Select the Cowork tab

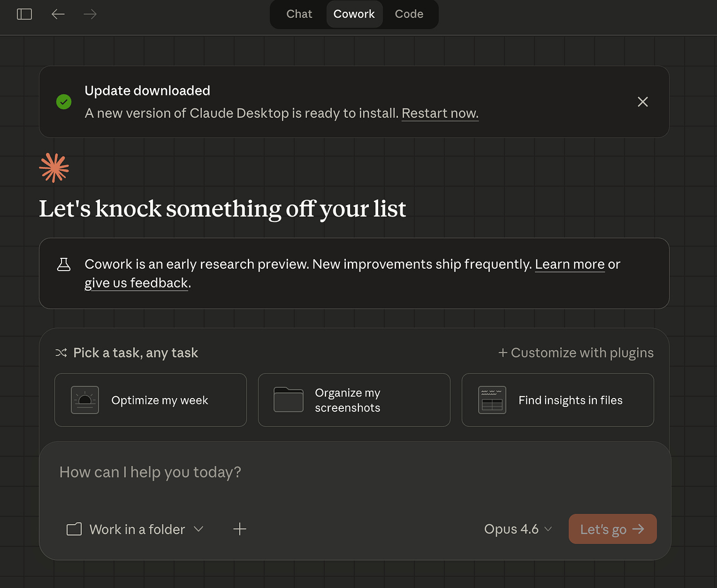point(354,14)
